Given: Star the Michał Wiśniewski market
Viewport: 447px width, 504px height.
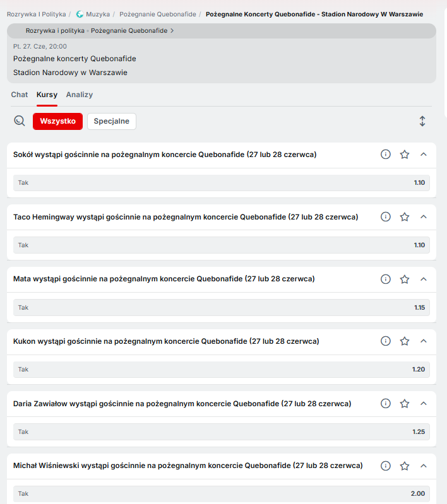Looking at the screenshot, I should coord(405,466).
